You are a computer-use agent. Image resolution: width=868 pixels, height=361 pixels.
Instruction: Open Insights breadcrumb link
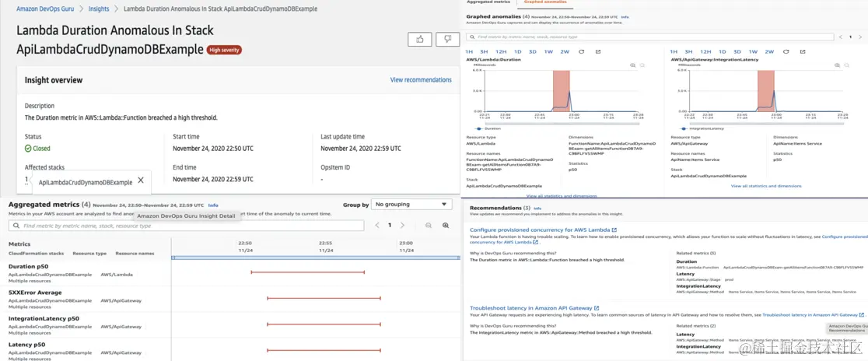coord(99,9)
